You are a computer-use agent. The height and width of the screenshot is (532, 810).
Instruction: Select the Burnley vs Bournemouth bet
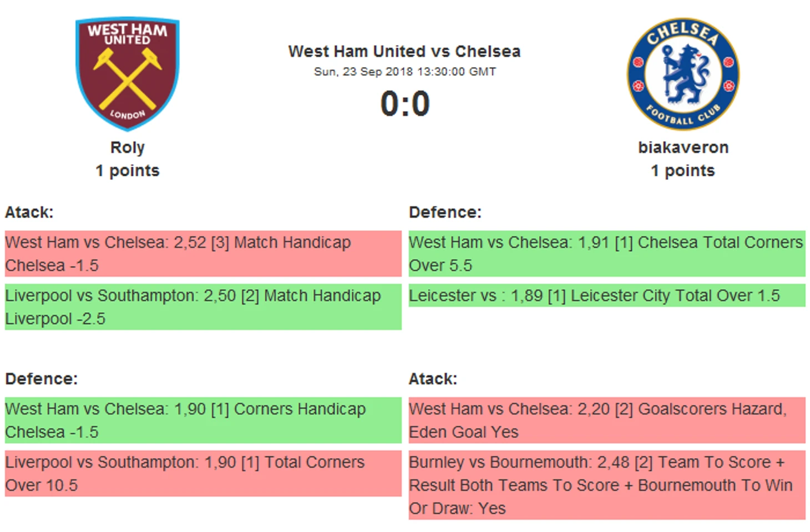(x=606, y=485)
